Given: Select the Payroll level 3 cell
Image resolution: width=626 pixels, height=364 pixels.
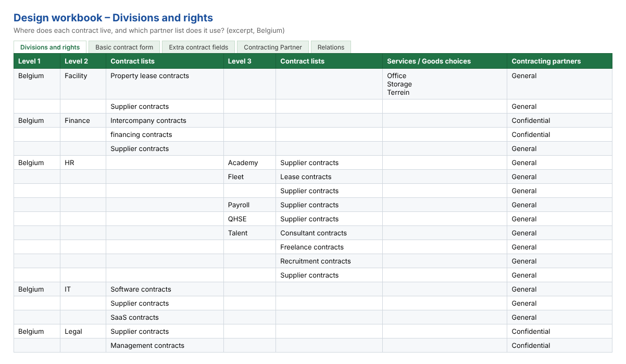Looking at the screenshot, I should (x=250, y=205).
